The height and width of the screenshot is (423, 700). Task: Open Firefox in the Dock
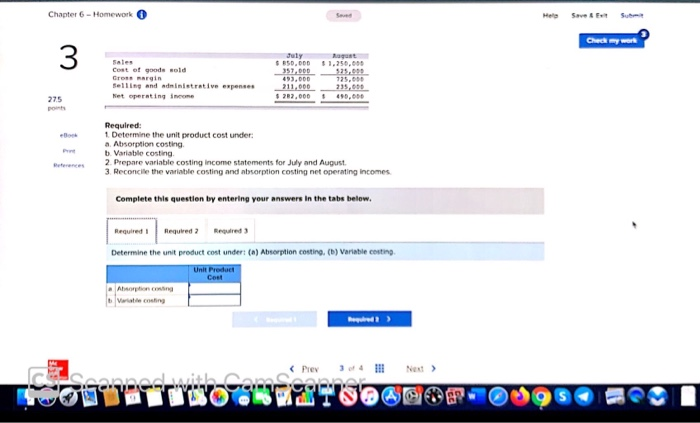coord(520,397)
